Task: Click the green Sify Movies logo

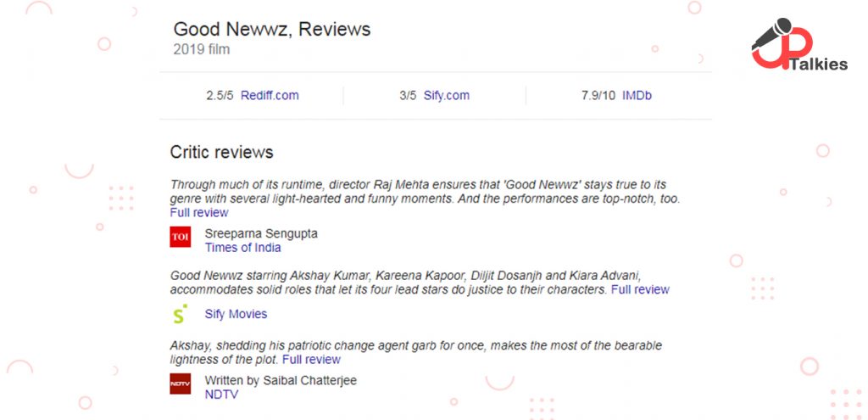Action: coord(179,314)
